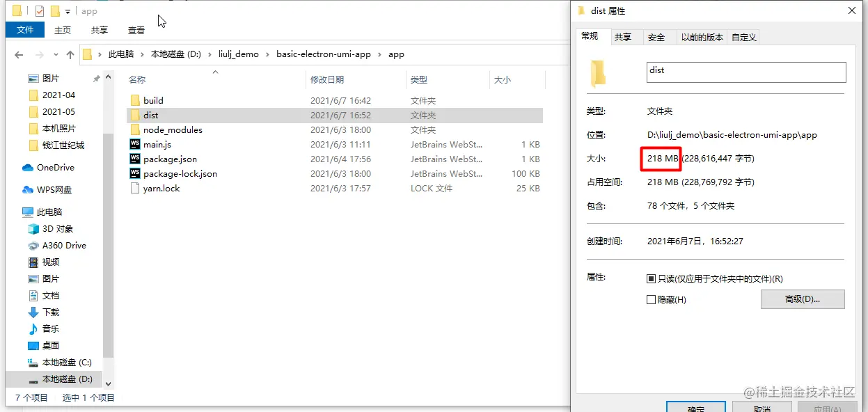Open recent locations dropdown arrow
This screenshot has width=868, height=412.
point(56,55)
